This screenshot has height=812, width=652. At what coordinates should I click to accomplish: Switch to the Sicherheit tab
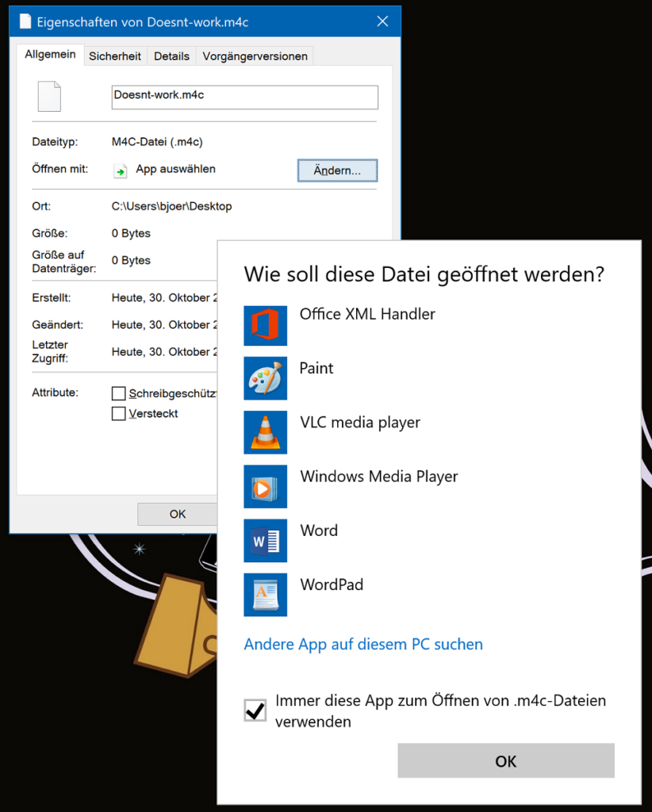click(x=114, y=56)
